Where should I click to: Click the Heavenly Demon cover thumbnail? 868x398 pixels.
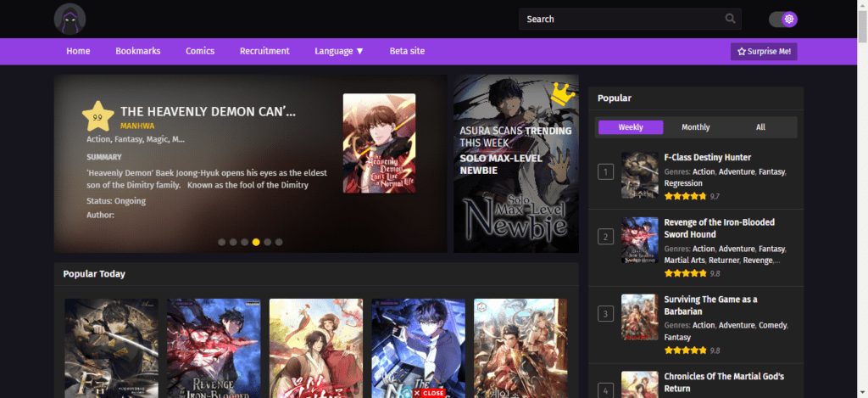(379, 143)
